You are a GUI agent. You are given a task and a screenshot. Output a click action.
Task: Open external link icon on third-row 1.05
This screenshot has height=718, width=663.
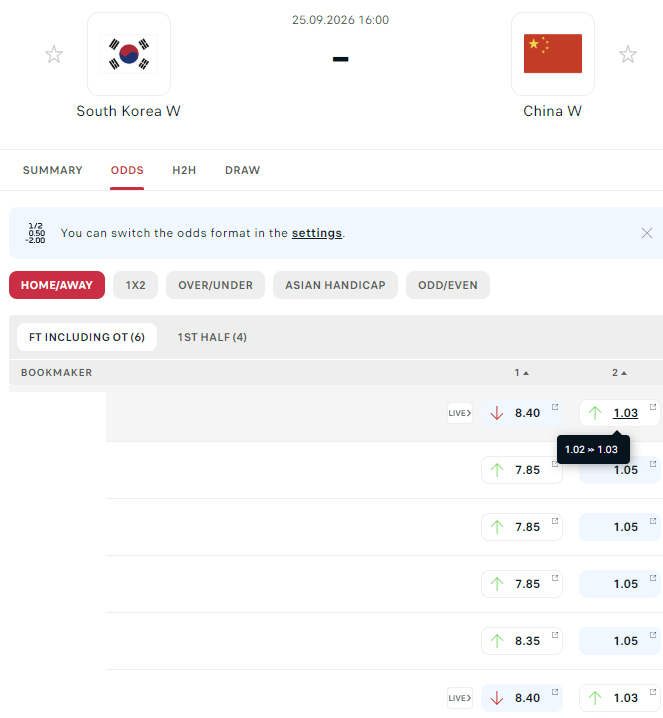[653, 521]
